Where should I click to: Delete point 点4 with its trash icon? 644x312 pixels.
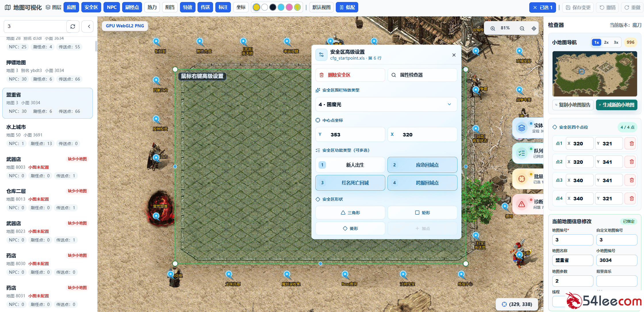click(x=632, y=198)
